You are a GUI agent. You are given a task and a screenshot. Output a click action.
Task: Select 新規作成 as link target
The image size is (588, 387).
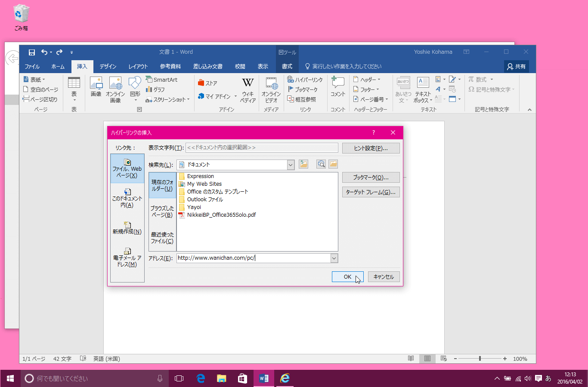(x=127, y=228)
